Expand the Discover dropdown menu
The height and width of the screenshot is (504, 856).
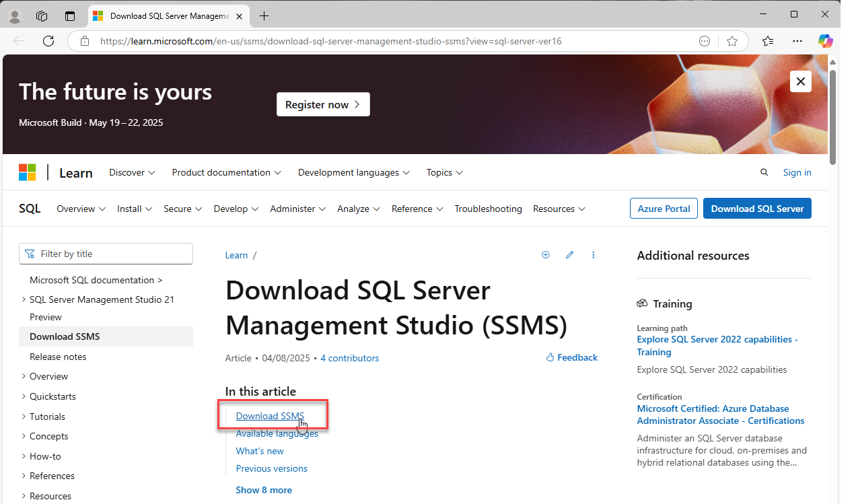tap(132, 172)
